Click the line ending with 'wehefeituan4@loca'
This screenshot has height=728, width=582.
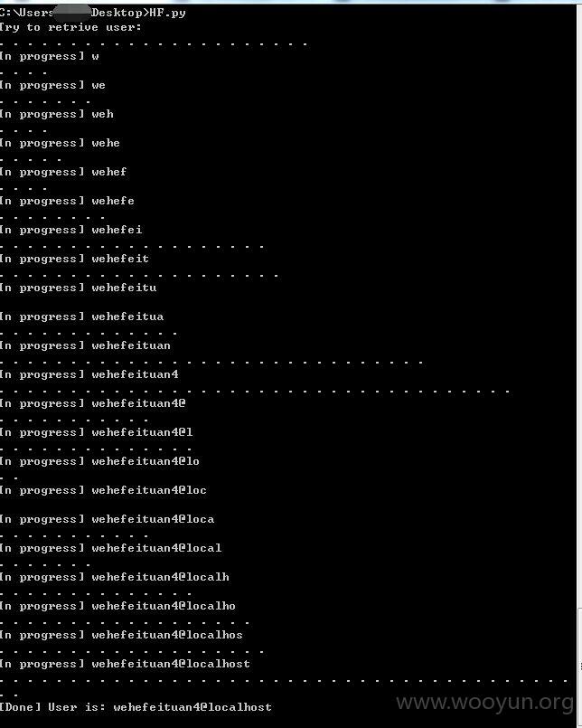pos(108,519)
